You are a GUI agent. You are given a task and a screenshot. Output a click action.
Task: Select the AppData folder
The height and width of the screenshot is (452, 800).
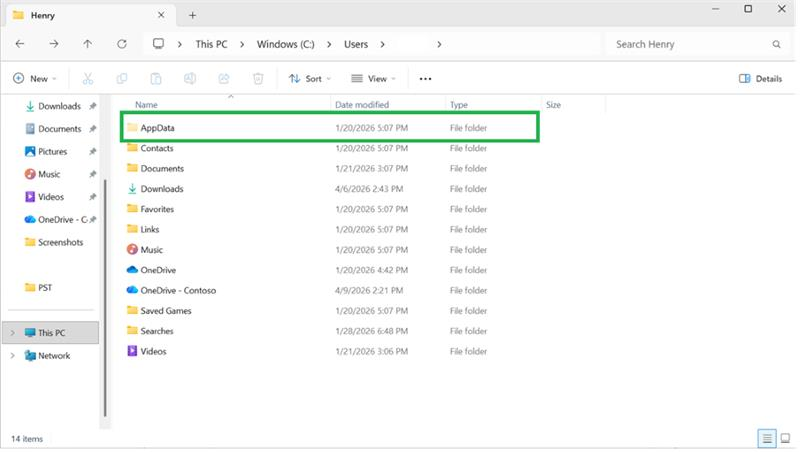[x=330, y=128]
